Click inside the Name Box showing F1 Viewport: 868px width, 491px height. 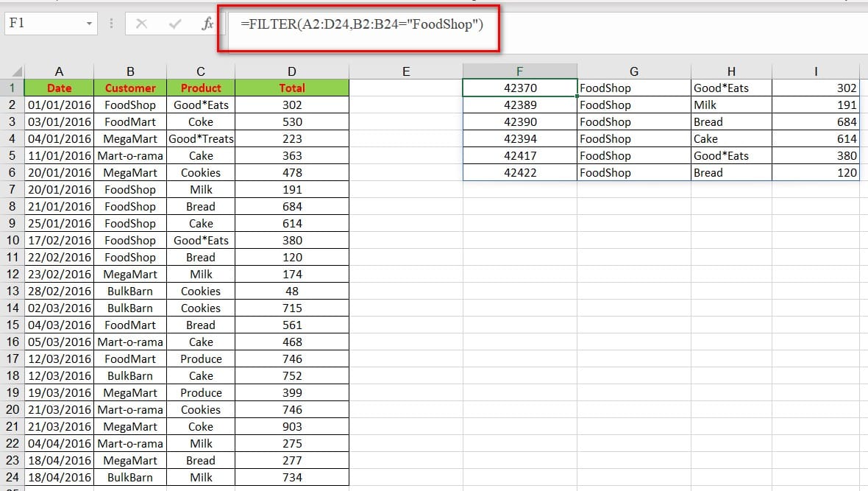coord(43,24)
